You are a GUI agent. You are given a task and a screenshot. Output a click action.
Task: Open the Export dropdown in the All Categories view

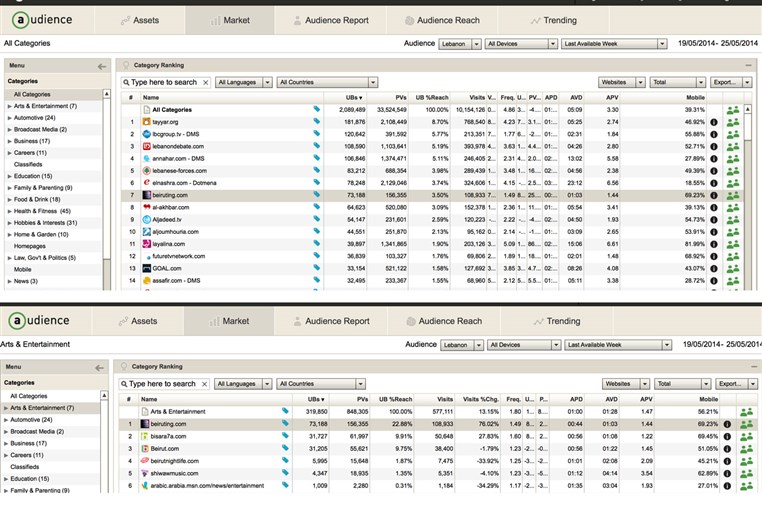click(731, 82)
